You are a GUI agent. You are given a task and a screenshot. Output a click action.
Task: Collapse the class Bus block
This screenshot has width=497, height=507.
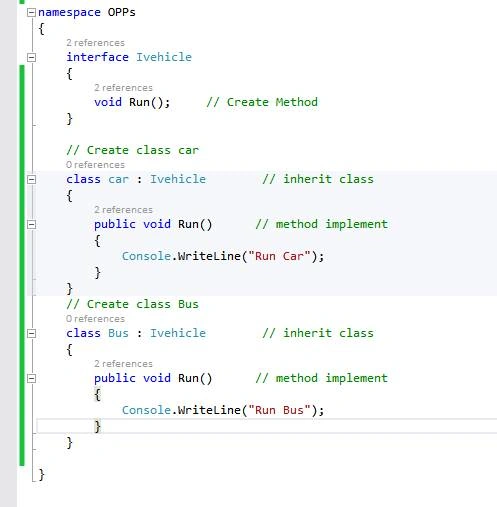[31, 333]
